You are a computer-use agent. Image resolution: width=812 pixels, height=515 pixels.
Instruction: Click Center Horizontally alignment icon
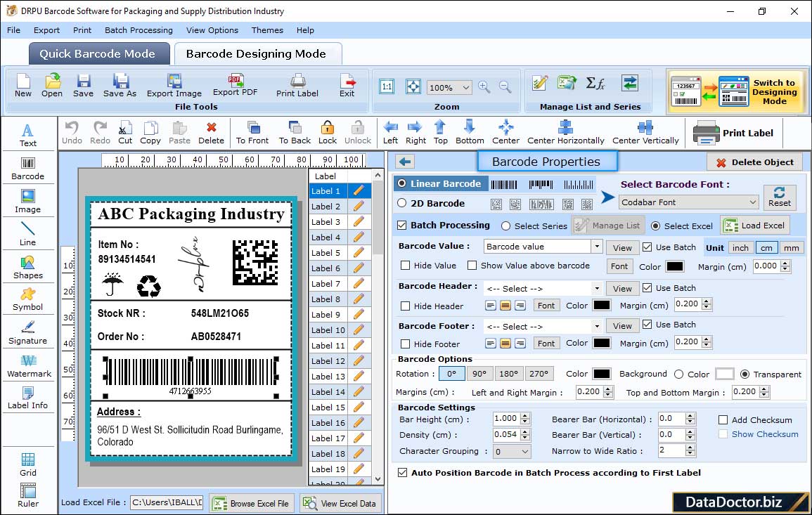565,133
